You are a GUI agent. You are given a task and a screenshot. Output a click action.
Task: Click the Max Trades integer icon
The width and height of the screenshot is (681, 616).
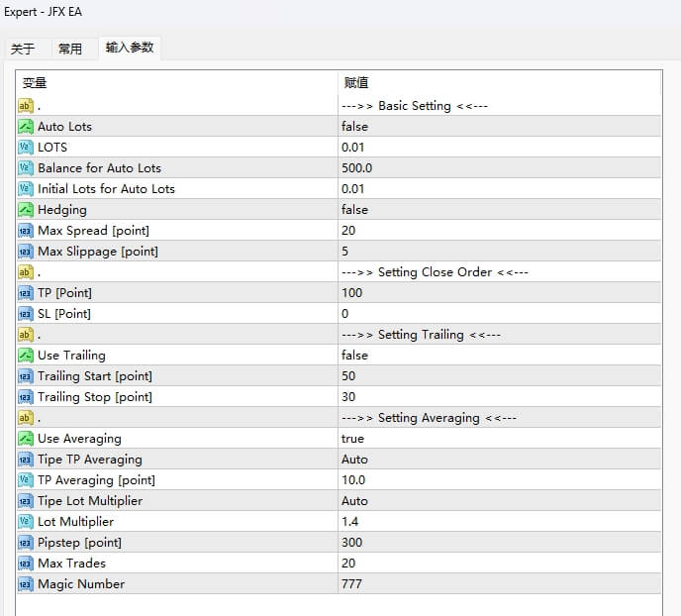[x=26, y=564]
